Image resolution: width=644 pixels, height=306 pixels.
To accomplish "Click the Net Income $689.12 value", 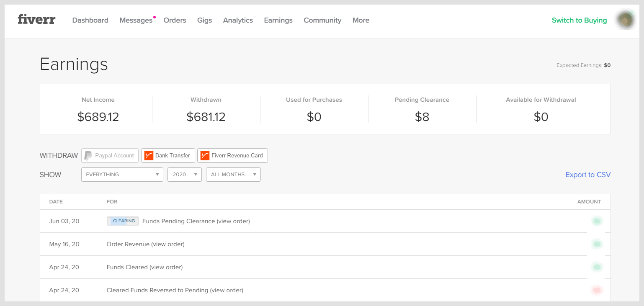I will pos(98,117).
